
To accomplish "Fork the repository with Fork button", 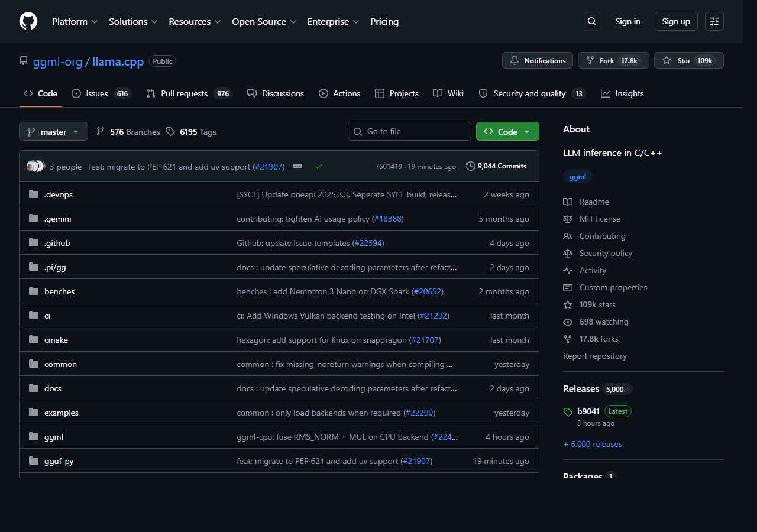I will pyautogui.click(x=613, y=60).
